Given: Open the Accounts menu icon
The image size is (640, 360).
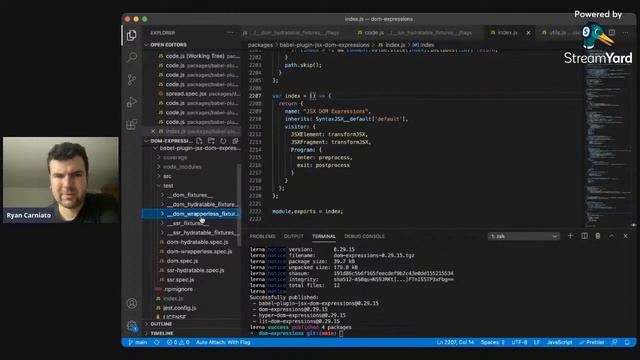Looking at the screenshot, I should pyautogui.click(x=131, y=303).
